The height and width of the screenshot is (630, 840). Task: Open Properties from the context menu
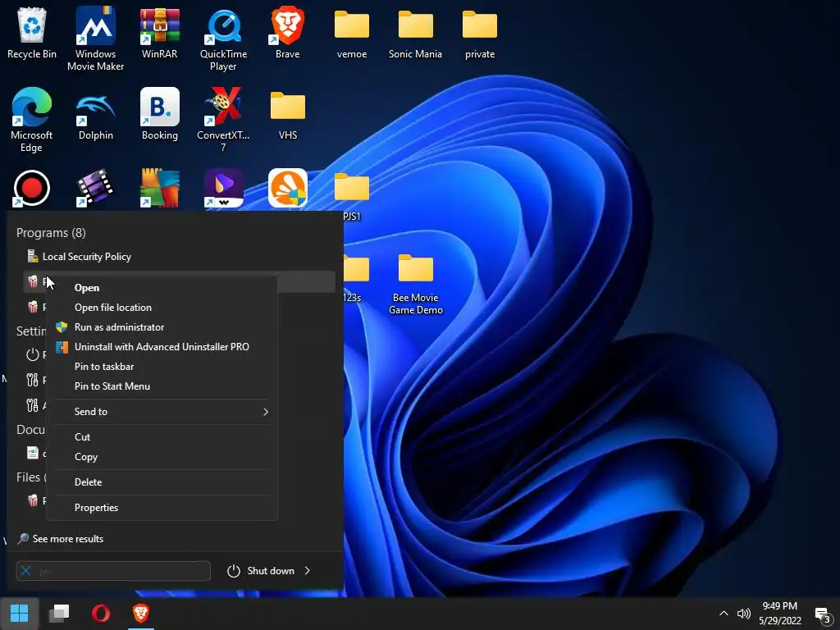[x=162, y=508]
